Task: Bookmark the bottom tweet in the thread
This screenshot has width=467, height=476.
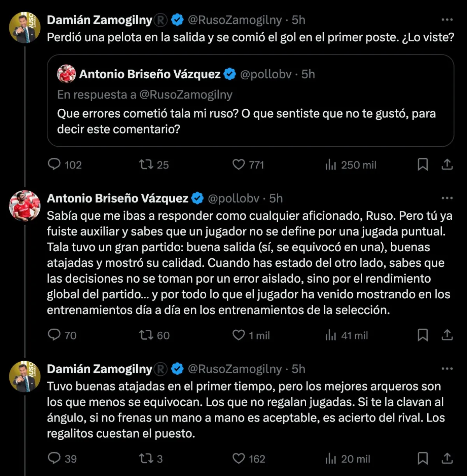Action: (x=423, y=459)
